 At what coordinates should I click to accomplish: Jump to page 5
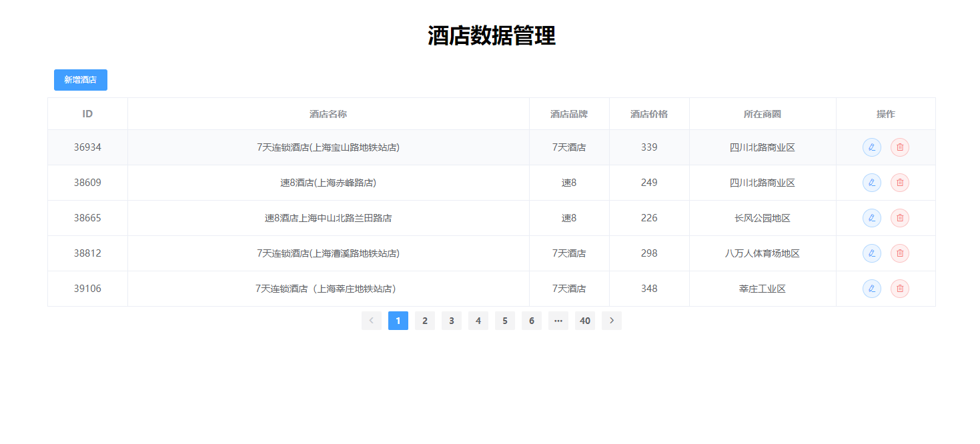point(505,321)
